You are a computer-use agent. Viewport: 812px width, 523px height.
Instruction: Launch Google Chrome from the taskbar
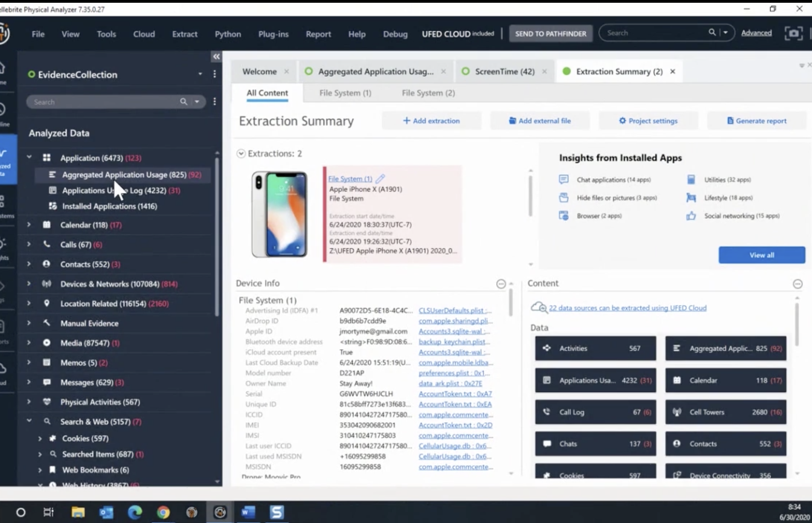tap(163, 512)
